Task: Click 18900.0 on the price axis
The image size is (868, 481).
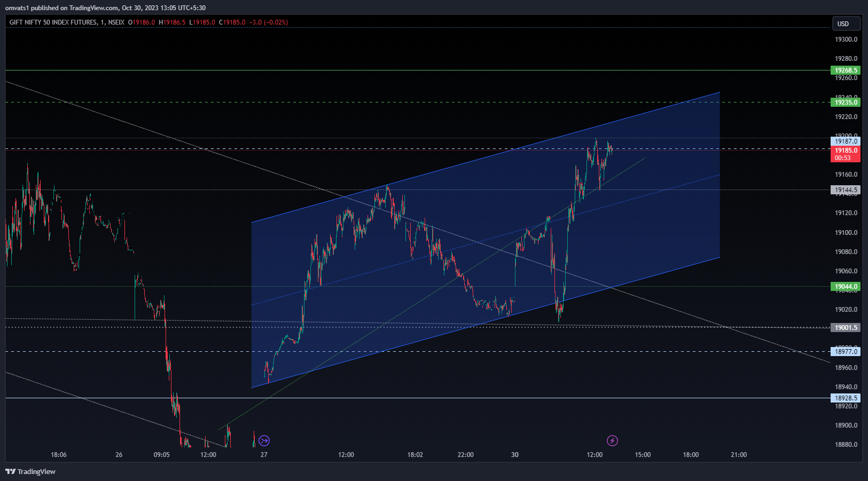Action: (x=846, y=425)
